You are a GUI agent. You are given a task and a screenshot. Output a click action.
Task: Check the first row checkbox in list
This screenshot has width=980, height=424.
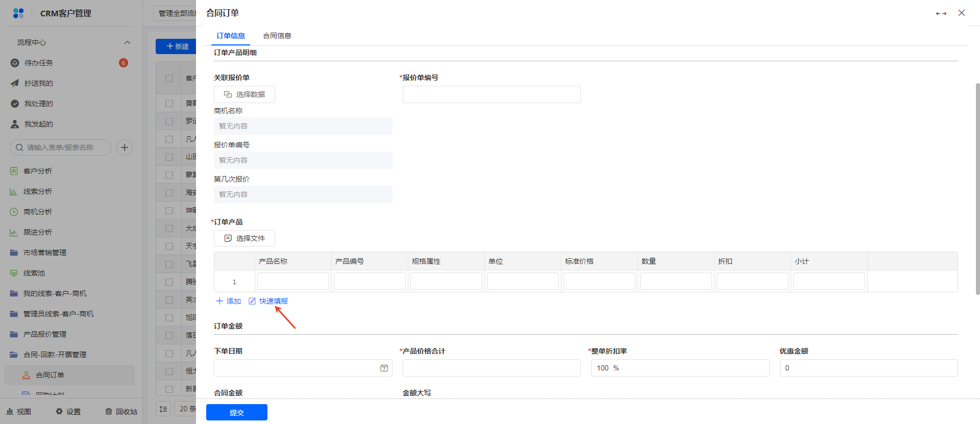(169, 104)
